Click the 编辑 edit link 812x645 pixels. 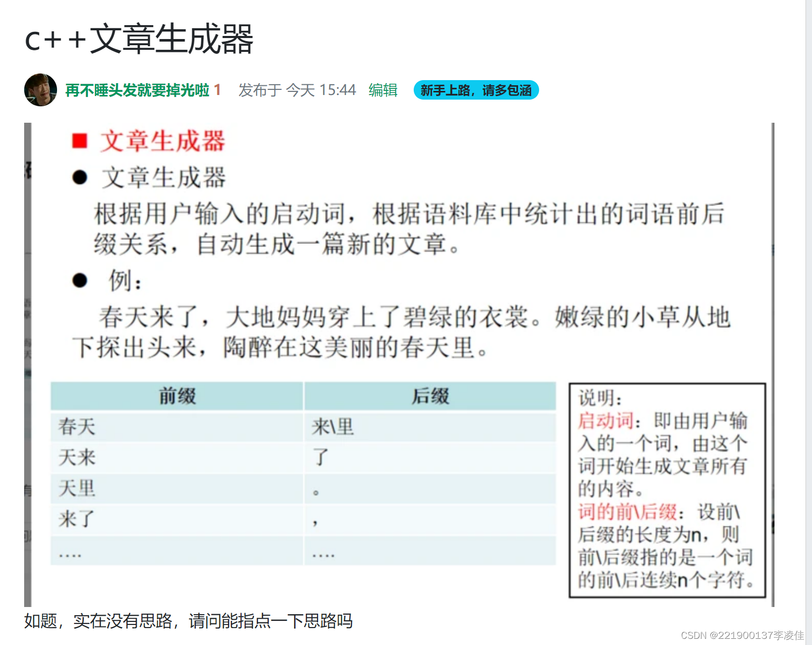383,90
